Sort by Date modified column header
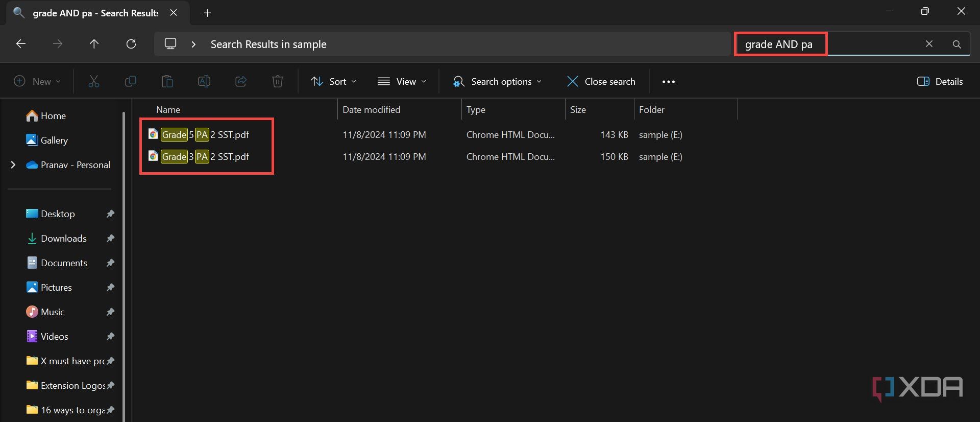 coord(371,109)
